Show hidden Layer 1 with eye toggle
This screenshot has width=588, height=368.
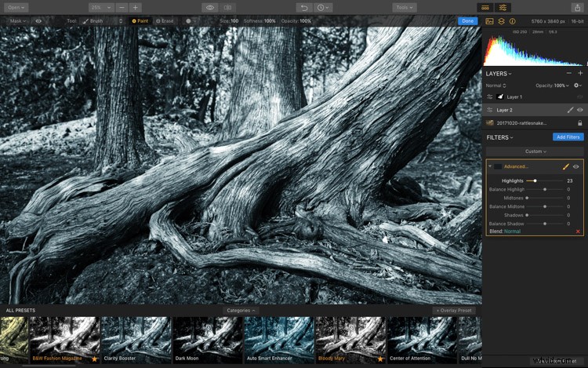tap(580, 97)
